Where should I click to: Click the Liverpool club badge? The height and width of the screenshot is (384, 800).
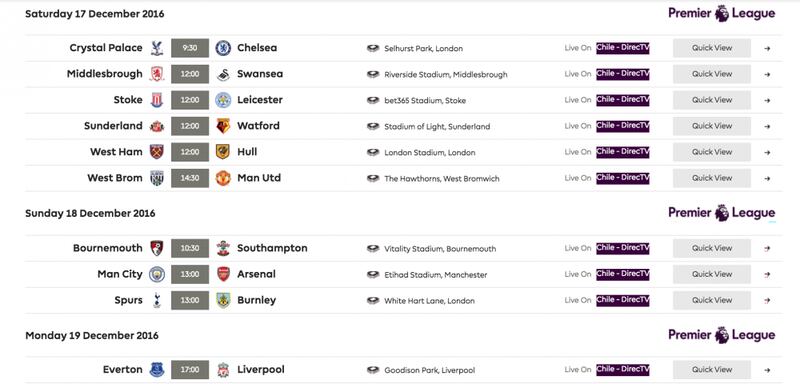pyautogui.click(x=223, y=370)
